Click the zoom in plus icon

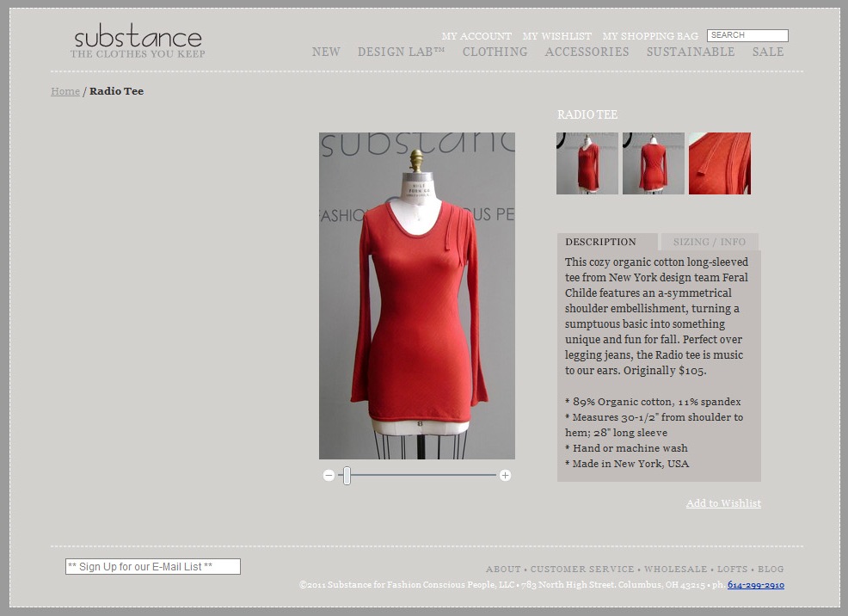point(505,476)
